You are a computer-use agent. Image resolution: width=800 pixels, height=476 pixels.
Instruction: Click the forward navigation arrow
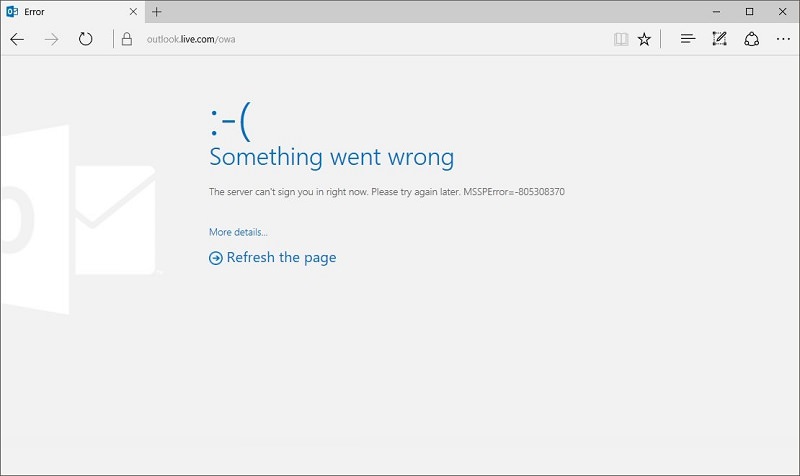click(52, 39)
